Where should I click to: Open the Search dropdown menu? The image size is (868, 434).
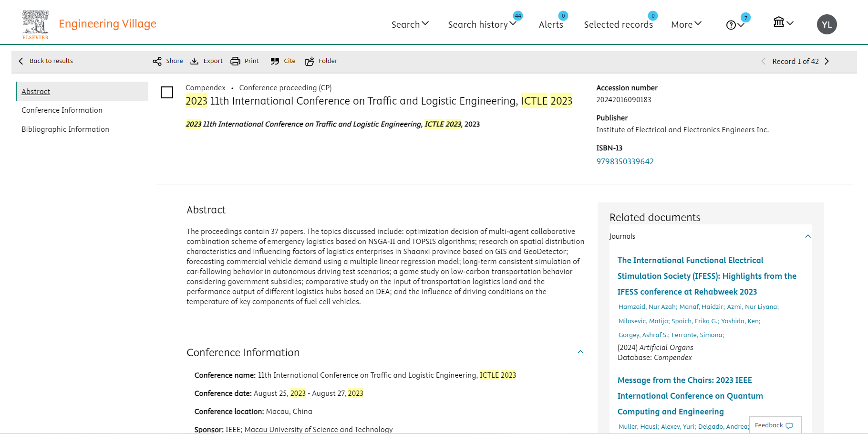tap(410, 24)
